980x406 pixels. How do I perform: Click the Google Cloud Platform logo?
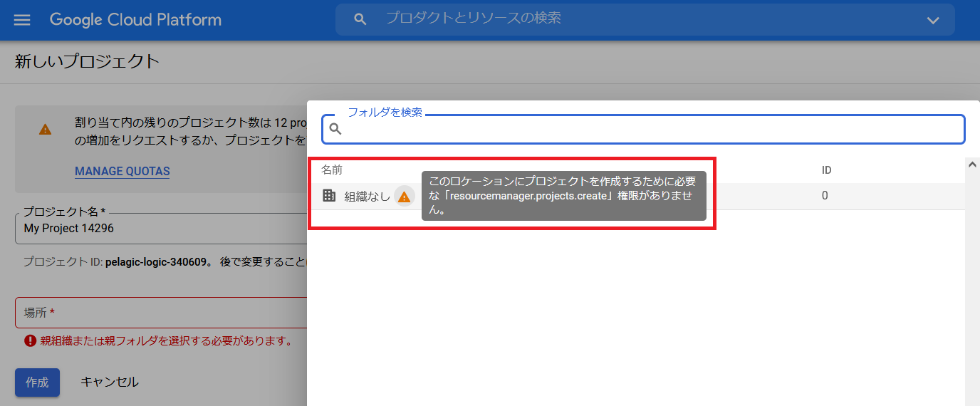pyautogui.click(x=135, y=20)
